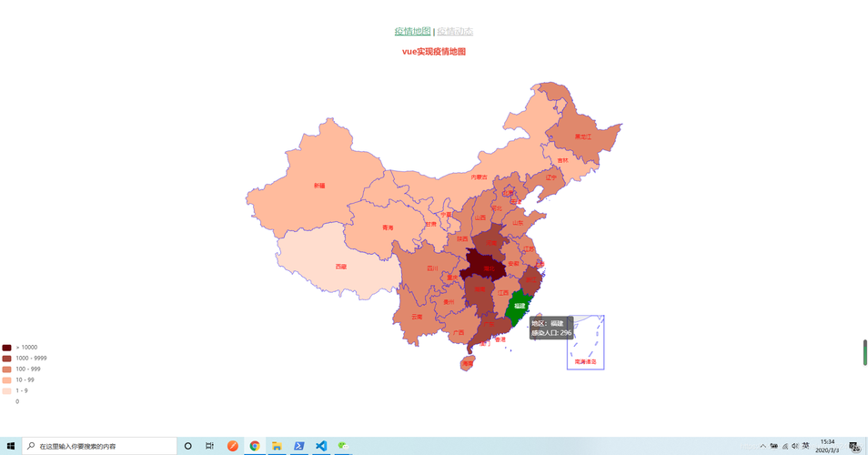Open the clock showing 15:34
The width and height of the screenshot is (868, 455).
(827, 446)
